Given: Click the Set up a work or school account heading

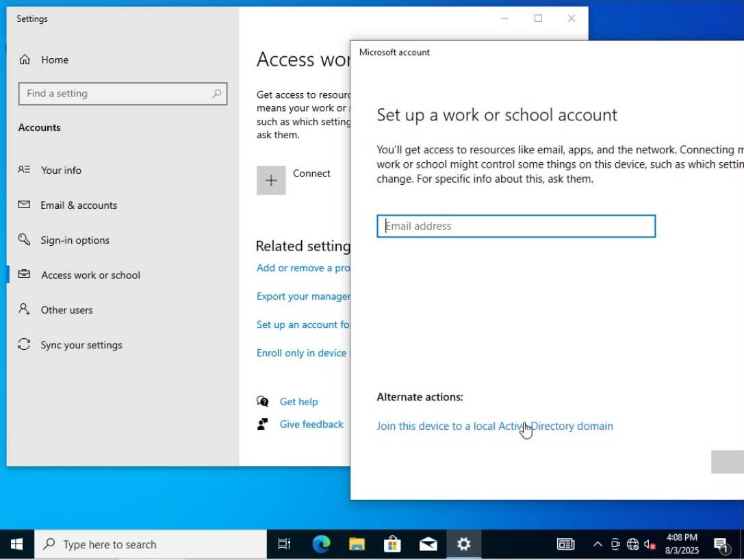Looking at the screenshot, I should 497,115.
